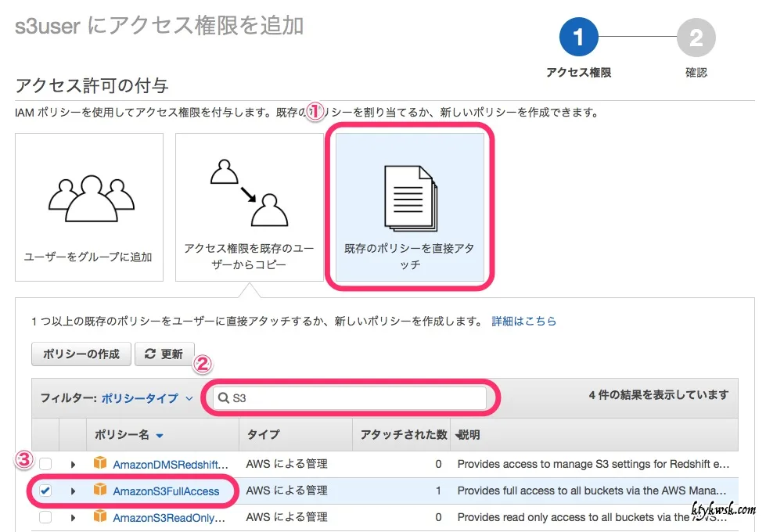Click AWS による管理 type in AmazonS3ReadOnly row
The width and height of the screenshot is (766, 532).
287,517
